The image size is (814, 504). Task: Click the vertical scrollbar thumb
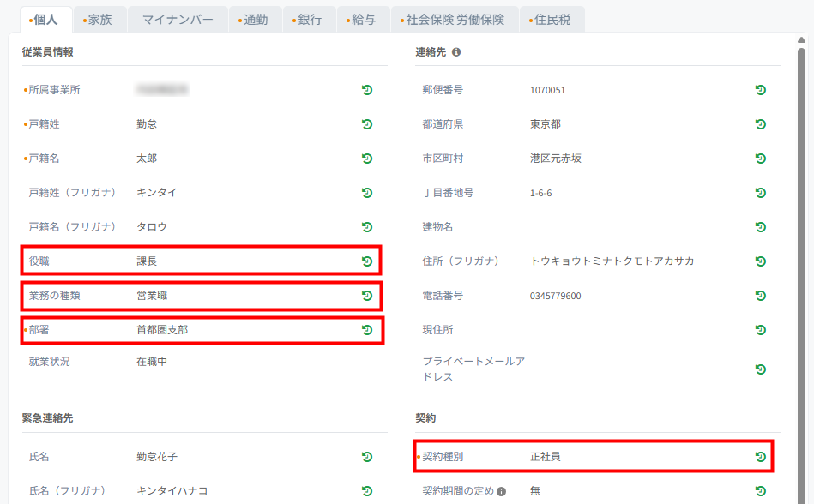[x=801, y=275]
